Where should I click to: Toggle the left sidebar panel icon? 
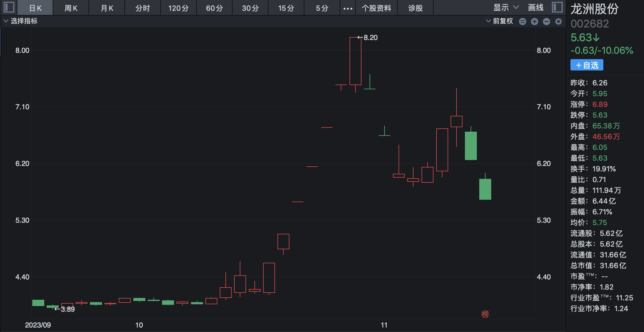9,7
